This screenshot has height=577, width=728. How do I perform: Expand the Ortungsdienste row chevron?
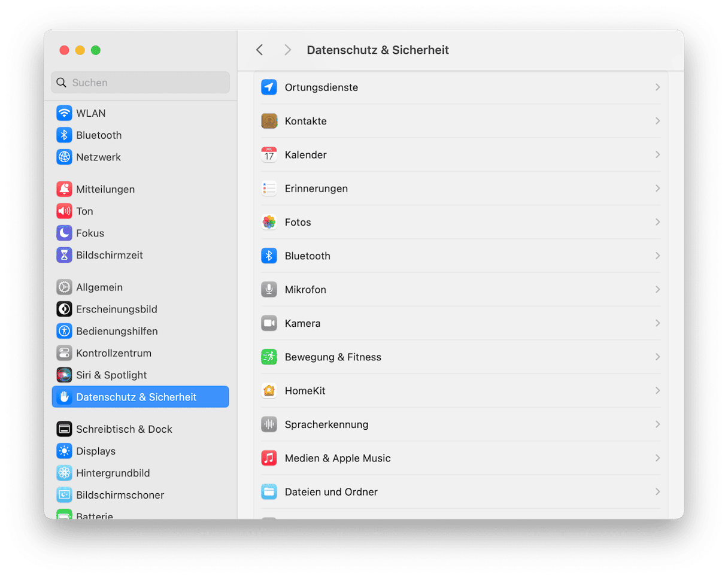pos(657,87)
